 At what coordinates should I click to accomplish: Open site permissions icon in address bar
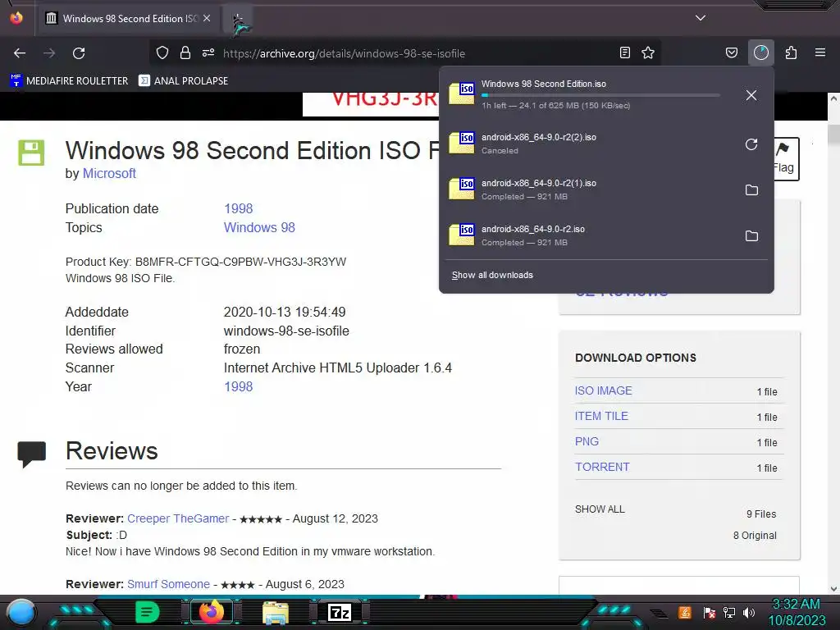(x=208, y=52)
